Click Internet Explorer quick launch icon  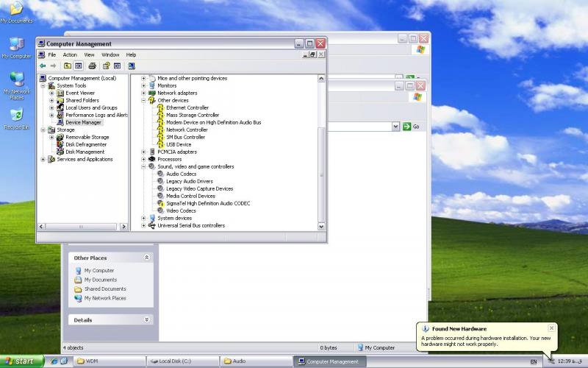(x=54, y=361)
